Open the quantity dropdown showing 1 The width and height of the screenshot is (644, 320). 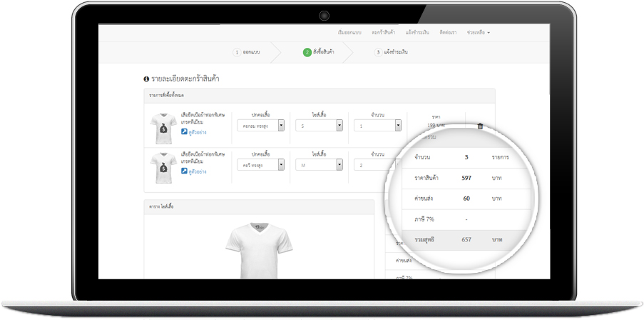[377, 126]
